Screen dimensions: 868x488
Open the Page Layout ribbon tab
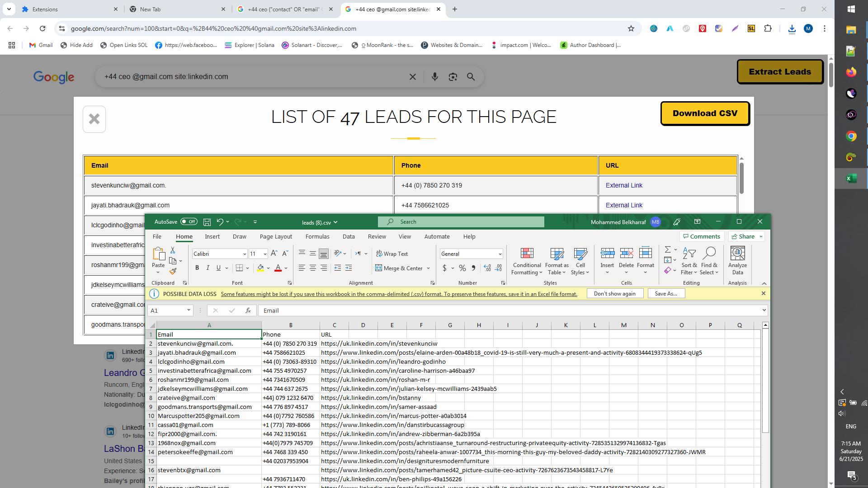[276, 237]
